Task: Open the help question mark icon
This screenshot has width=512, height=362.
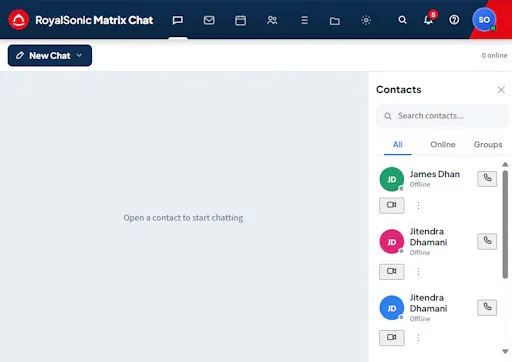Action: (454, 20)
